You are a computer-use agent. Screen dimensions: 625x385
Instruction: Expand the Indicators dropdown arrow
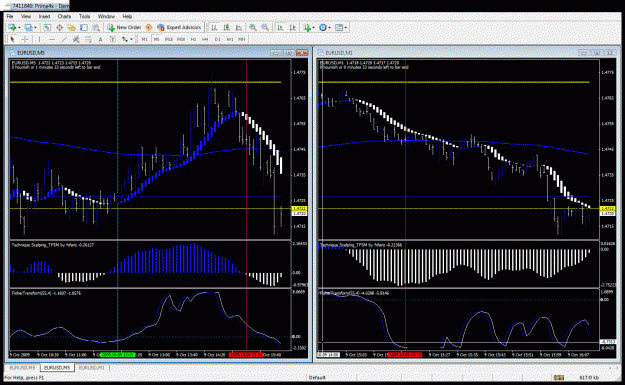pos(314,28)
